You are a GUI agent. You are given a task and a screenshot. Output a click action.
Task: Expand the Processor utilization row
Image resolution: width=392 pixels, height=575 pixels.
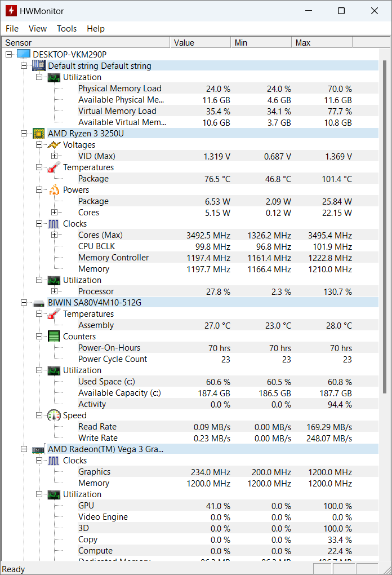[54, 291]
